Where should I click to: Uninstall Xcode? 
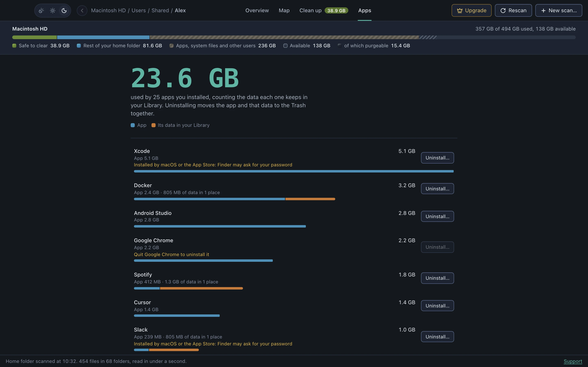click(x=437, y=158)
